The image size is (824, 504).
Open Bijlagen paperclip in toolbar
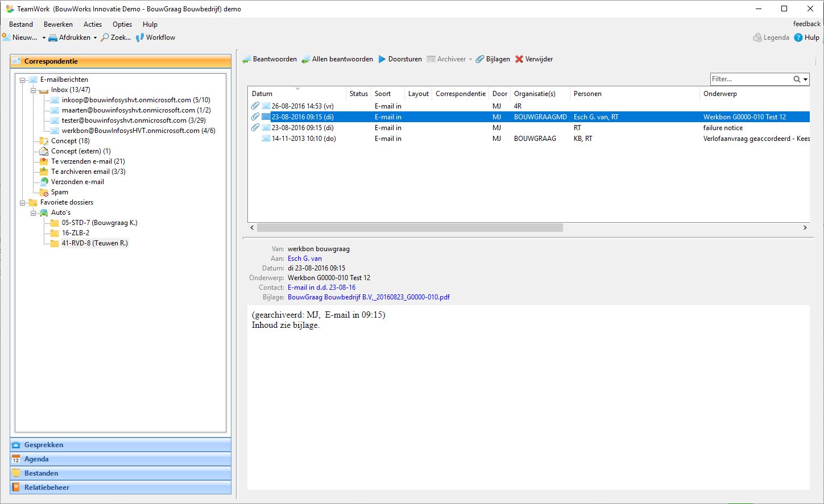pyautogui.click(x=480, y=59)
